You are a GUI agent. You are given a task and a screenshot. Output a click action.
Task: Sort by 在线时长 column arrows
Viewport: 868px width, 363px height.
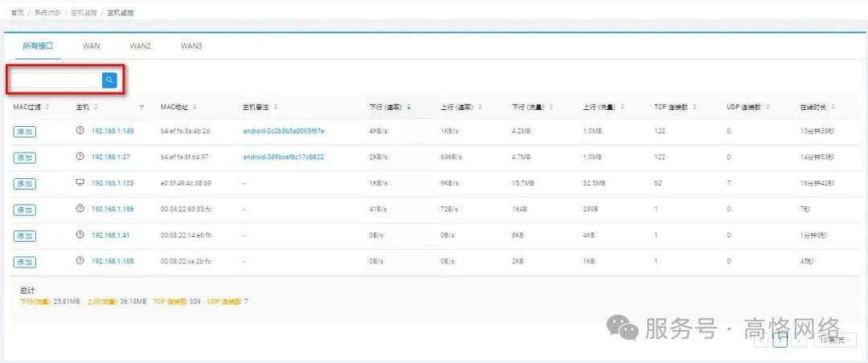tap(833, 107)
